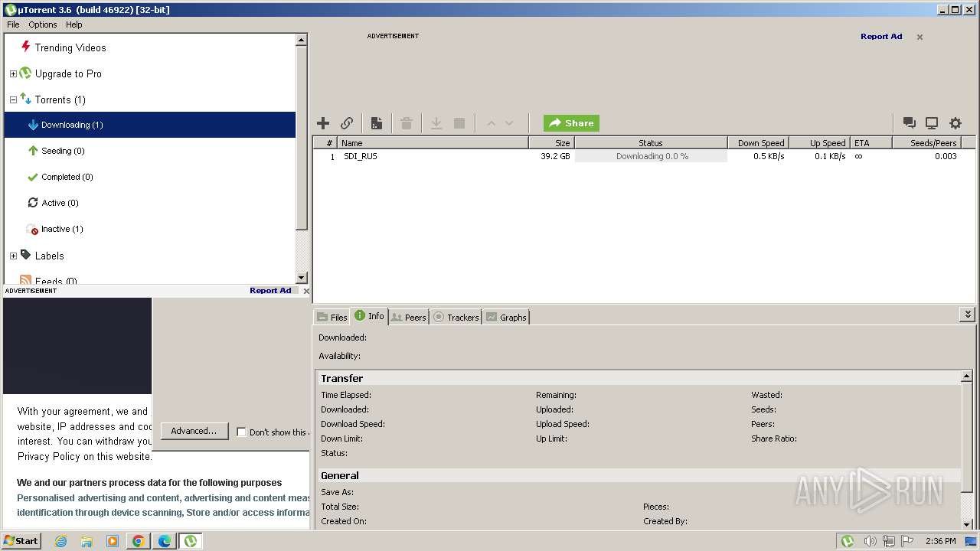Click the Report Ad link above the toolbar

pos(881,36)
